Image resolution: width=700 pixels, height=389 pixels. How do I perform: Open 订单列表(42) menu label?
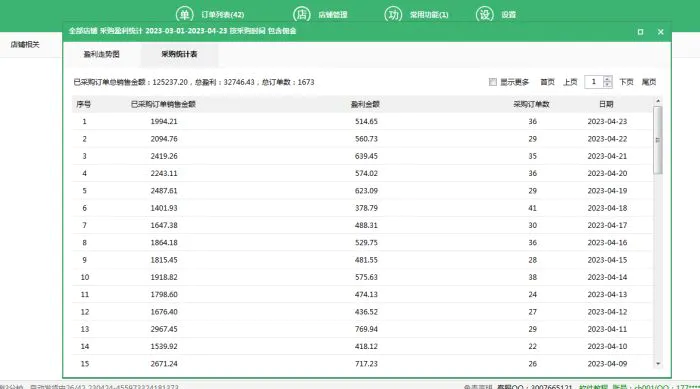tap(223, 15)
